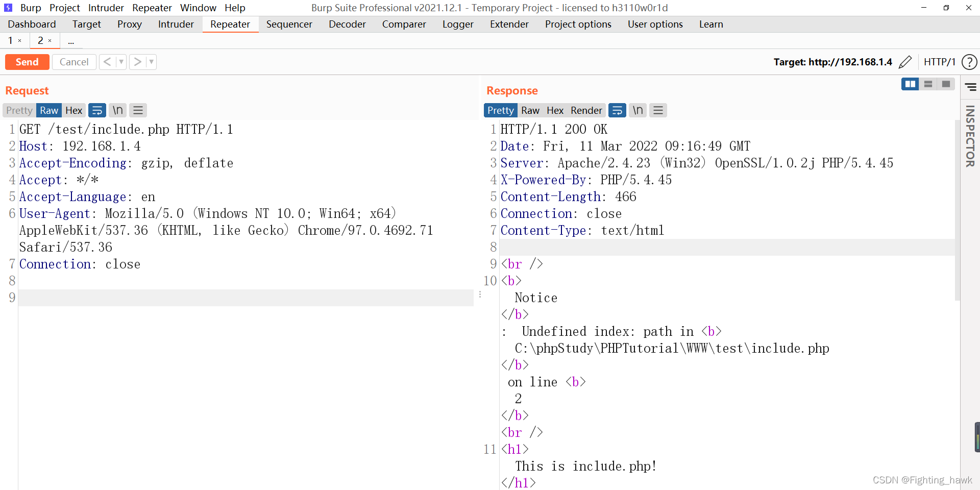Select side-by-side layout icon
The width and height of the screenshot is (980, 490).
click(910, 84)
